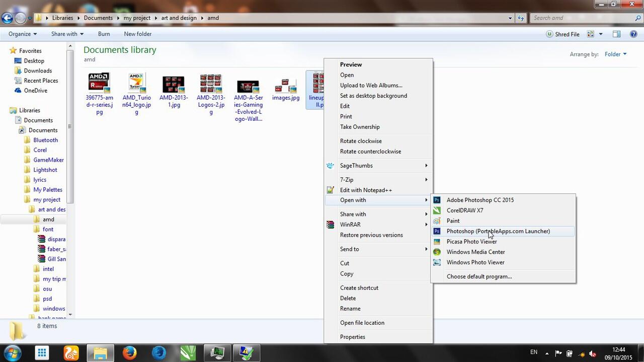Open Downloads in Favorites
The image size is (644, 362).
[x=38, y=70]
